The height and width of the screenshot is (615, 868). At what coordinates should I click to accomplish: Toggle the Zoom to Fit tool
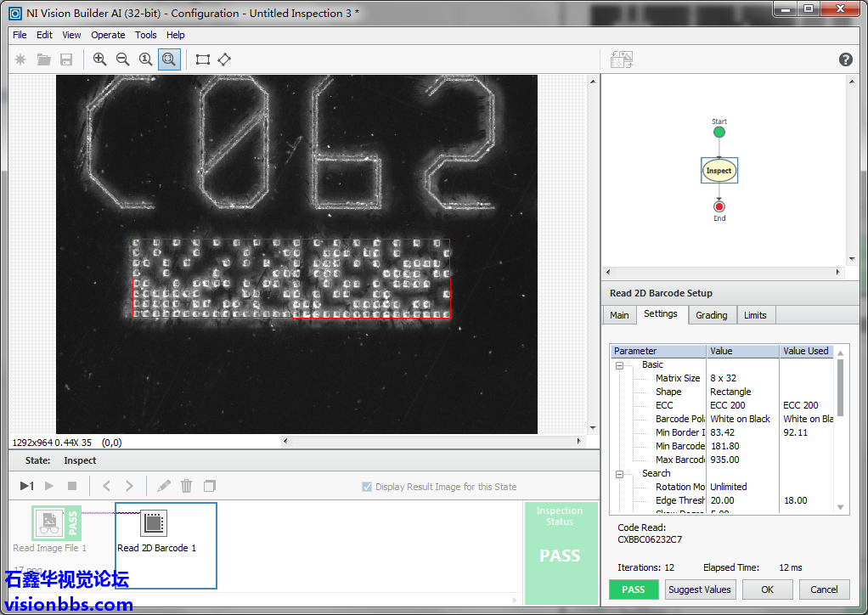(x=169, y=59)
